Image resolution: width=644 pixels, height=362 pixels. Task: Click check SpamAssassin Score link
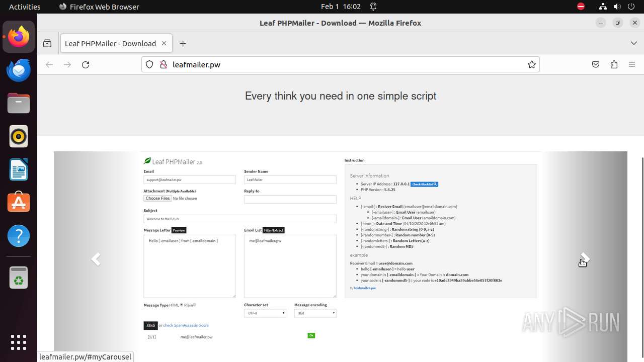186,325
